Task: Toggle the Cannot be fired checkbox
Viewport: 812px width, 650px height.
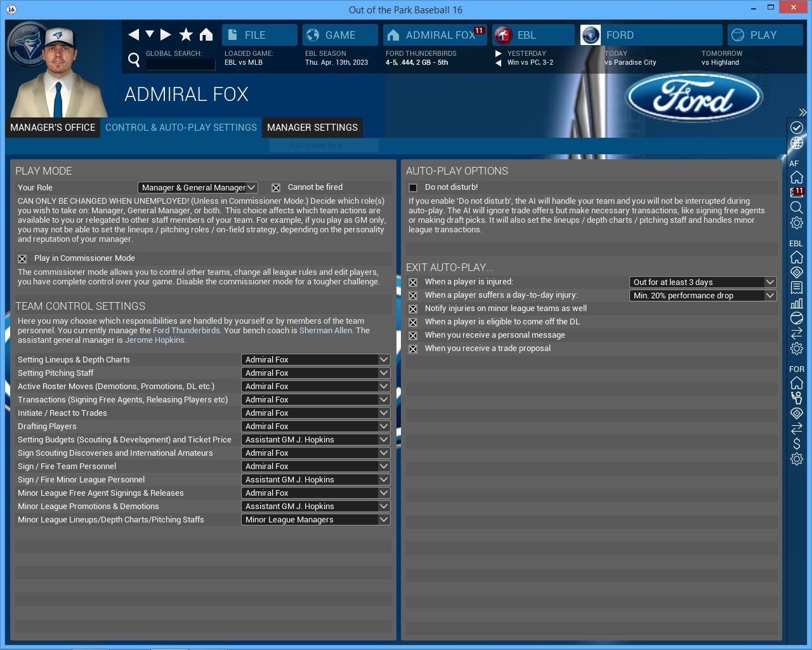Action: click(276, 188)
